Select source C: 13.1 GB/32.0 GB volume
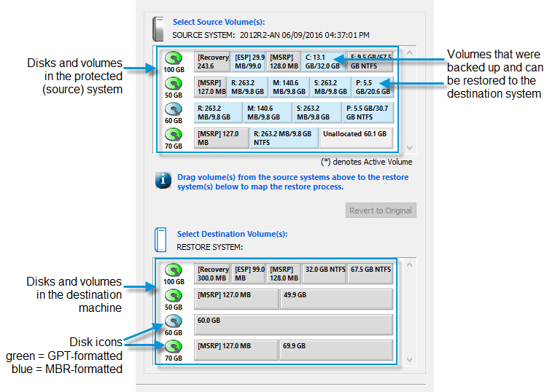Viewport: 547px width, 392px height. click(x=324, y=62)
